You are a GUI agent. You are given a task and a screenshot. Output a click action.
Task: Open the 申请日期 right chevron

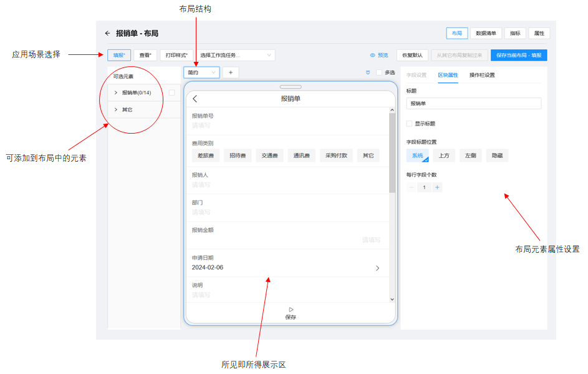tap(377, 268)
